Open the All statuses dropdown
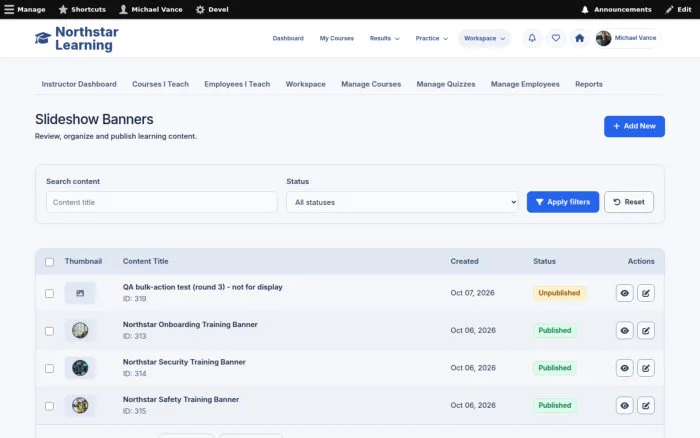Image resolution: width=700 pixels, height=438 pixels. click(402, 202)
